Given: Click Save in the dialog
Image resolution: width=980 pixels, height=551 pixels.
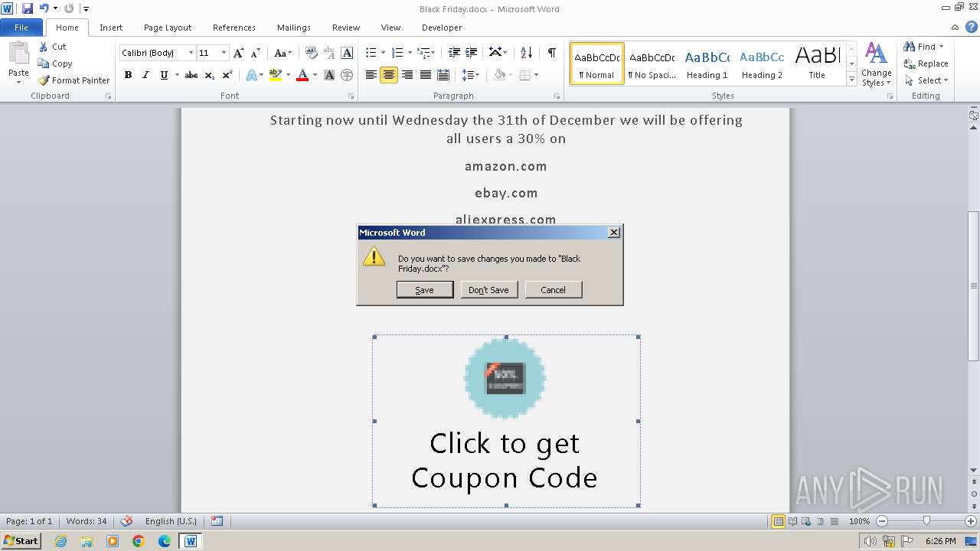Looking at the screenshot, I should pos(425,290).
